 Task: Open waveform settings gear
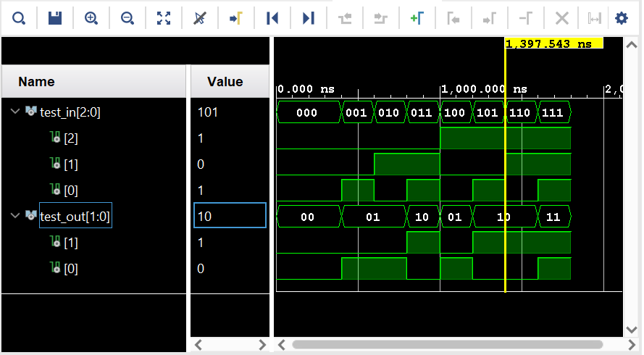click(x=622, y=18)
